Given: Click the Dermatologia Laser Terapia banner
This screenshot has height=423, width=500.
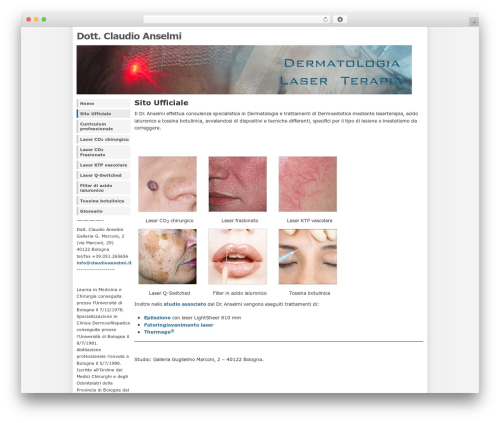Looking at the screenshot, I should (244, 70).
